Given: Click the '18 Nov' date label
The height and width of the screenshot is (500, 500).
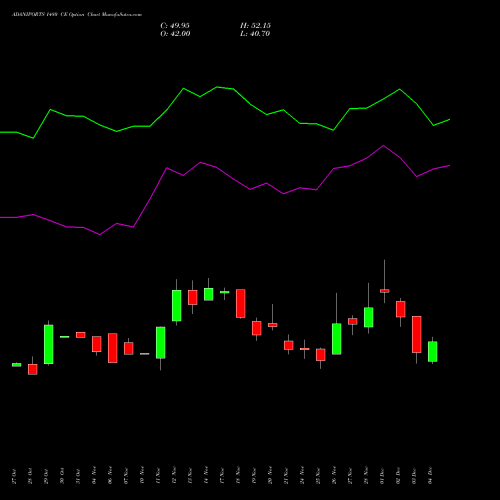Looking at the screenshot, I should pos(238,475).
